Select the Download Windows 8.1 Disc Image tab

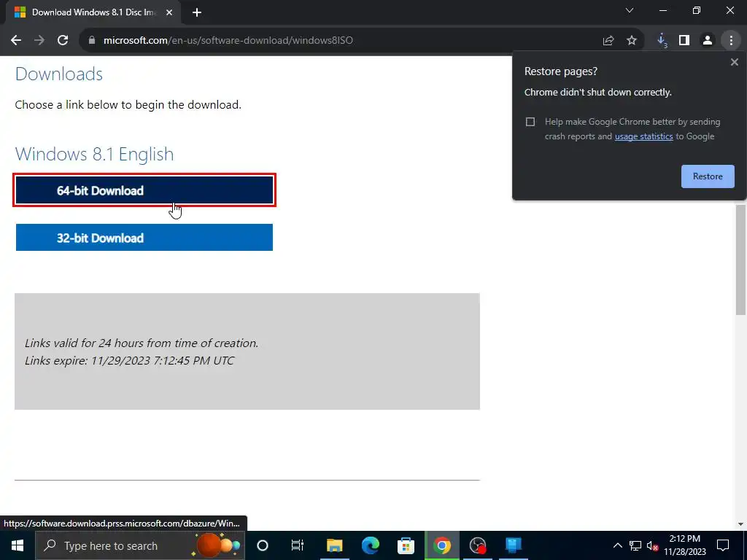[x=93, y=13]
